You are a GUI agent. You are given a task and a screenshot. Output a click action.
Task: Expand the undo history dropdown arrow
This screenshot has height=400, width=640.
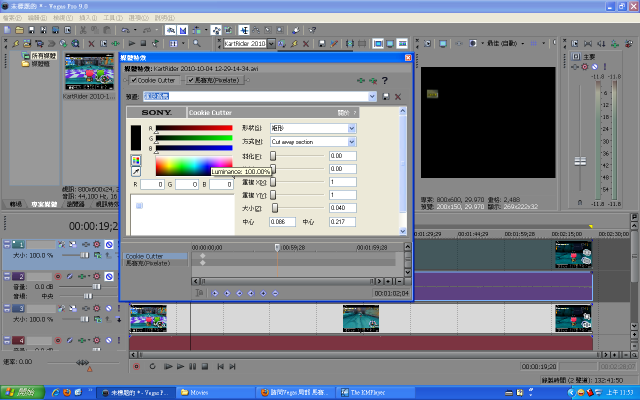[x=135, y=30]
